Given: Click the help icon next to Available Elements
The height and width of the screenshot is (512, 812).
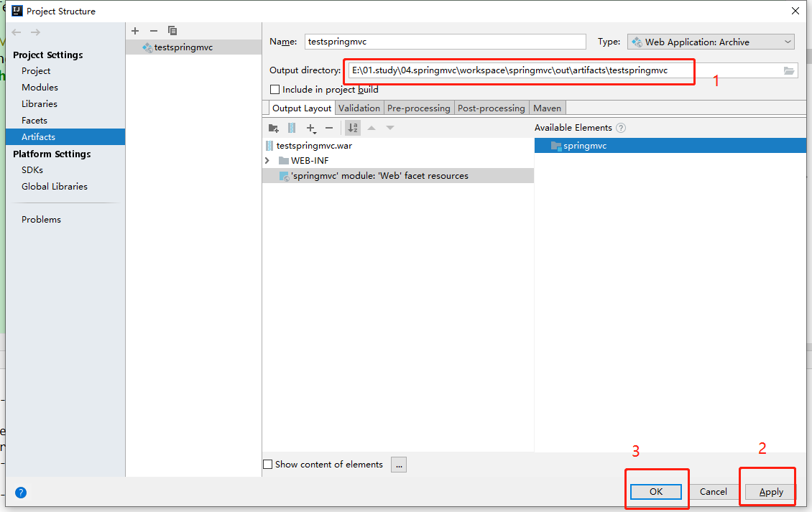Looking at the screenshot, I should 620,127.
